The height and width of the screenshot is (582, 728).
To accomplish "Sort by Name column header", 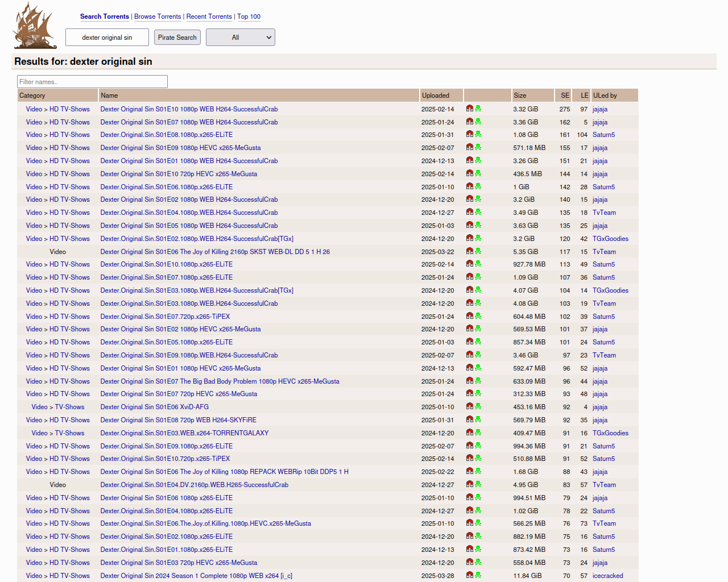I will tap(109, 95).
